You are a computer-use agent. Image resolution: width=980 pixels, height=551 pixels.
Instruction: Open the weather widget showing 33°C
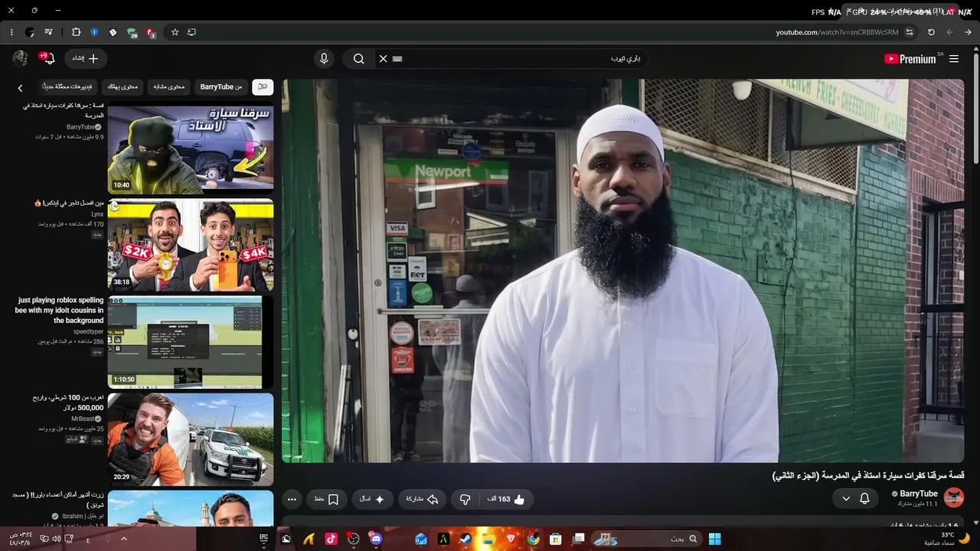pyautogui.click(x=946, y=539)
